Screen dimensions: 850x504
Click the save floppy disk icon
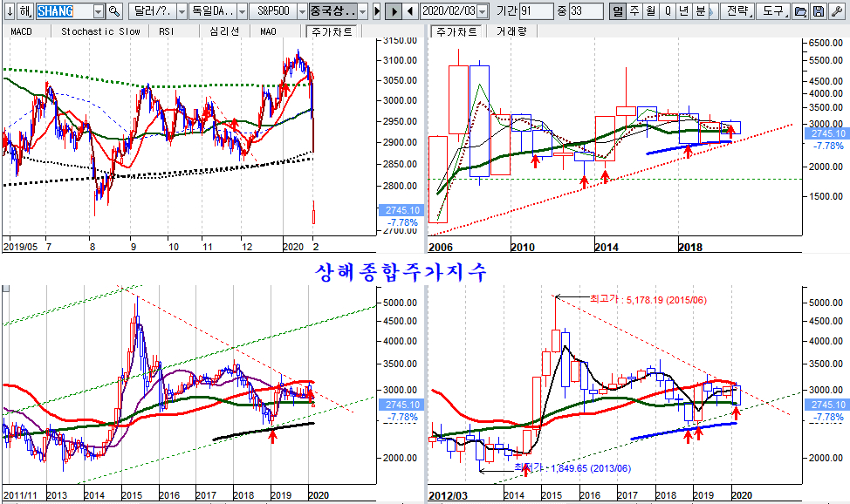click(x=819, y=10)
